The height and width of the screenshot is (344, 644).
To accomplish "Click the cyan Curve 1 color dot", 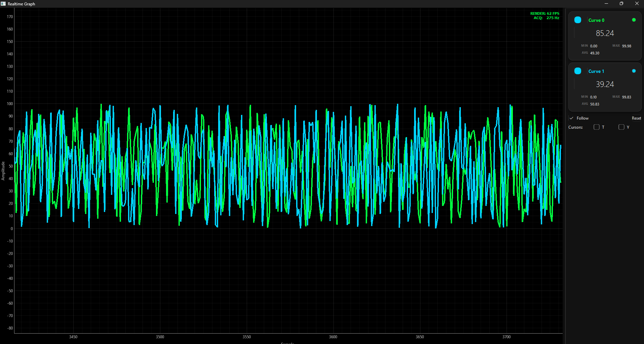I will (x=634, y=71).
